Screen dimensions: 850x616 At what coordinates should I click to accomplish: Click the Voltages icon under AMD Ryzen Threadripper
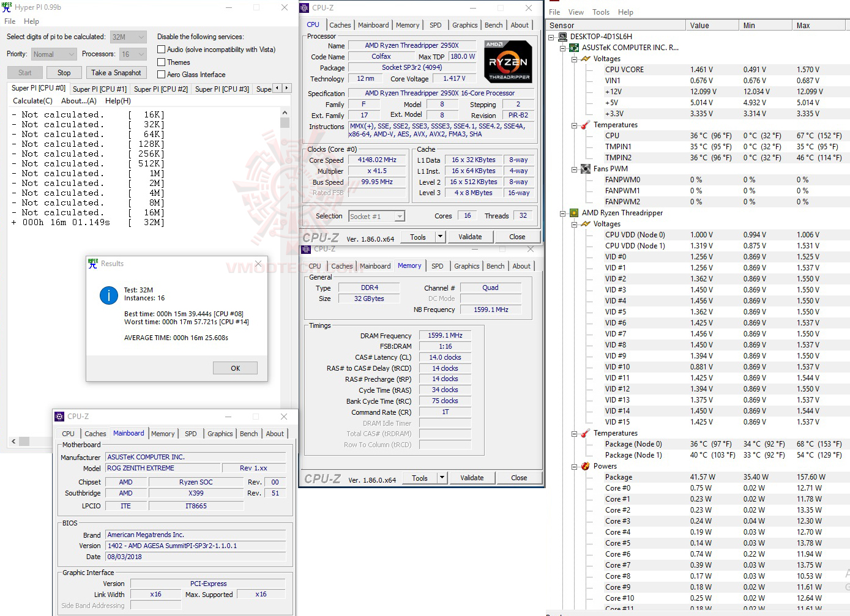pos(586,224)
